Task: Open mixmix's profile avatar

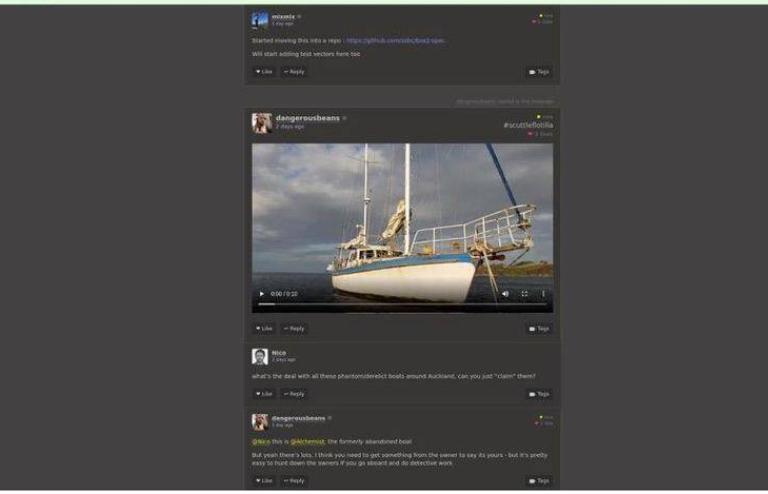Action: tap(260, 19)
